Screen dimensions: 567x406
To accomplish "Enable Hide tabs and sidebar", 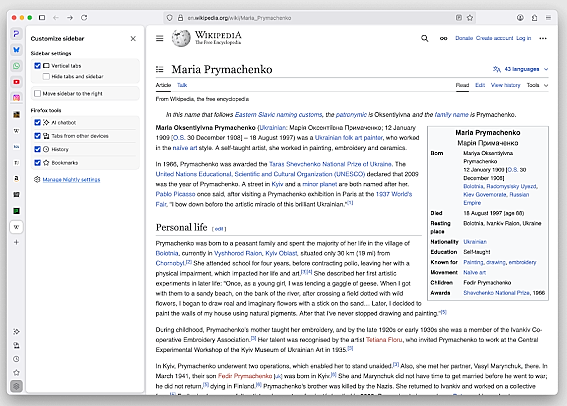I will click(46, 76).
